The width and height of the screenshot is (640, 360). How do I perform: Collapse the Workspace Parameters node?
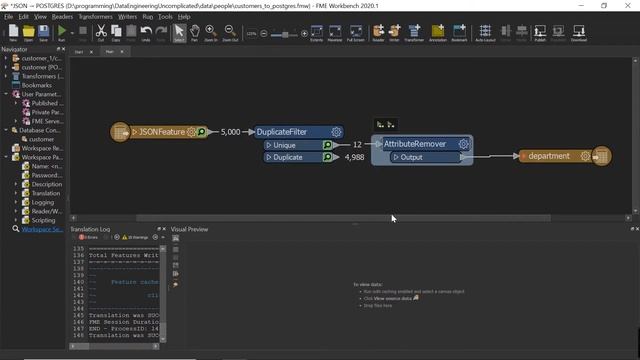point(6,157)
